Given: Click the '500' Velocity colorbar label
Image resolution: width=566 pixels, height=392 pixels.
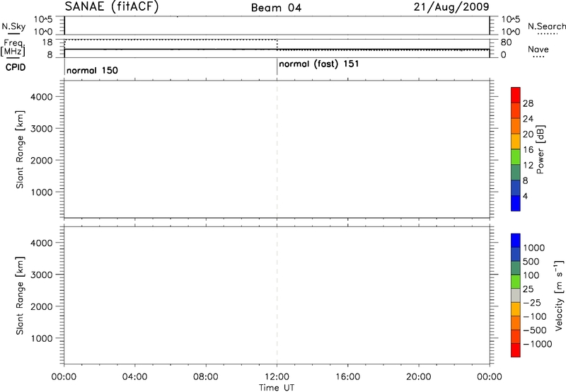Looking at the screenshot, I should 531,262.
